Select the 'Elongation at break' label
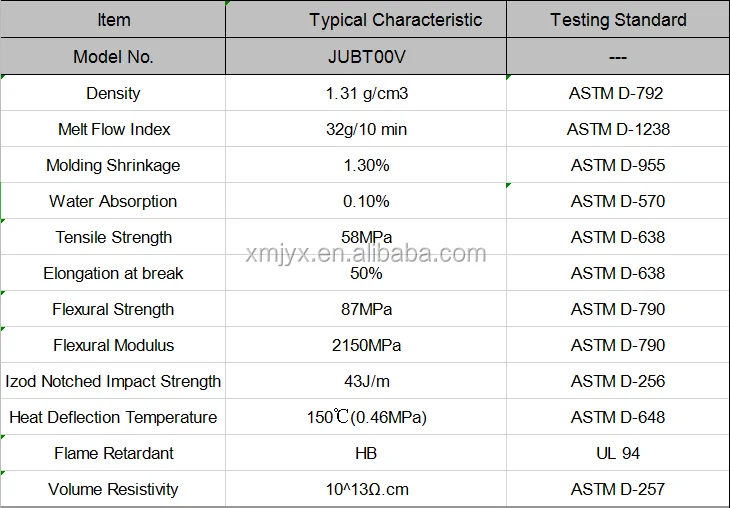Screen dimensions: 730x508 [x=113, y=273]
